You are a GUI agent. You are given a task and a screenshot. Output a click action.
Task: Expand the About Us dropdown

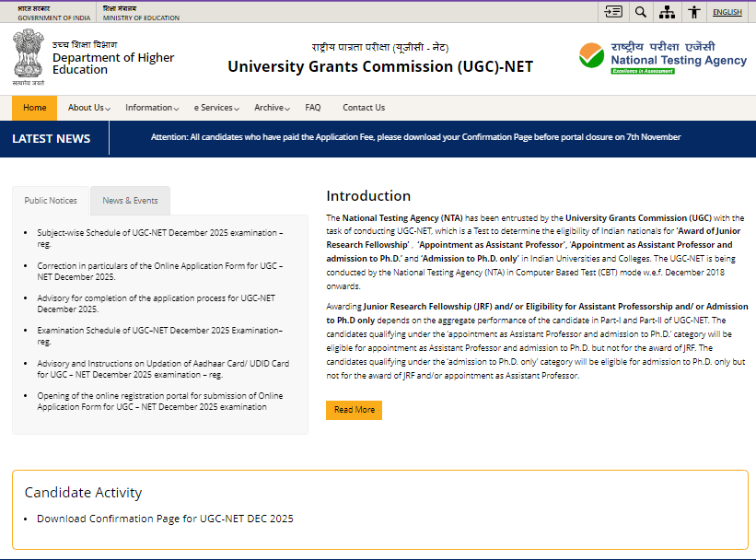pyautogui.click(x=87, y=108)
